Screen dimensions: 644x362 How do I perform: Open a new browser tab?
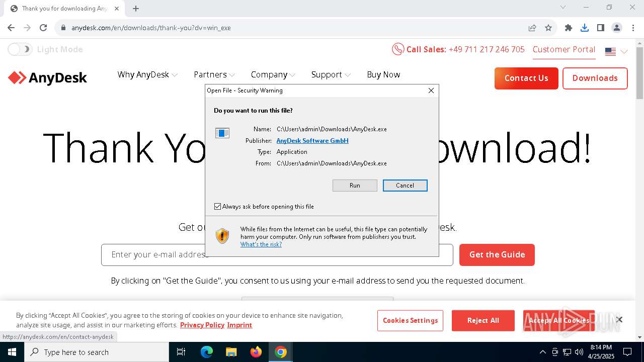[136, 8]
